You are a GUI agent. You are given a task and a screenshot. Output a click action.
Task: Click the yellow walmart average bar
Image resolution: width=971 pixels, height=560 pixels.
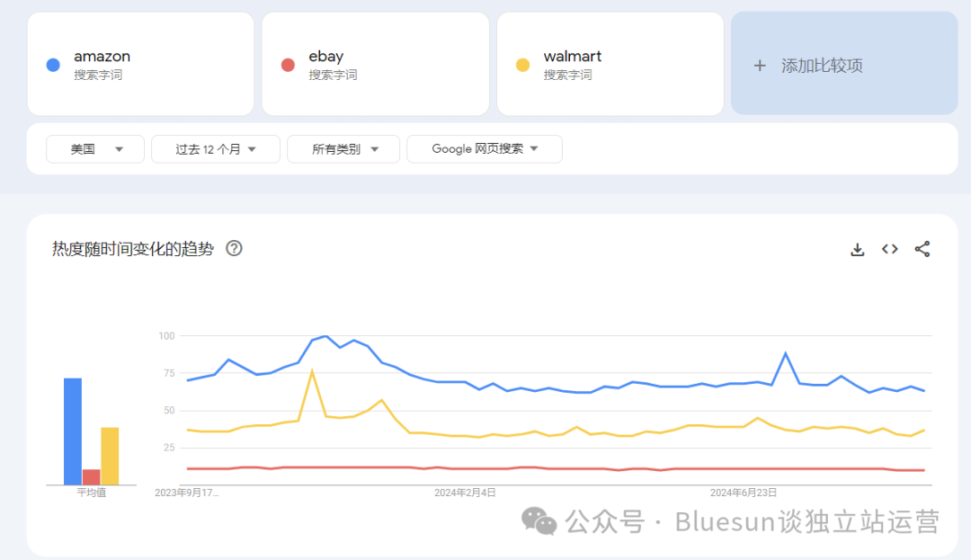pyautogui.click(x=110, y=456)
